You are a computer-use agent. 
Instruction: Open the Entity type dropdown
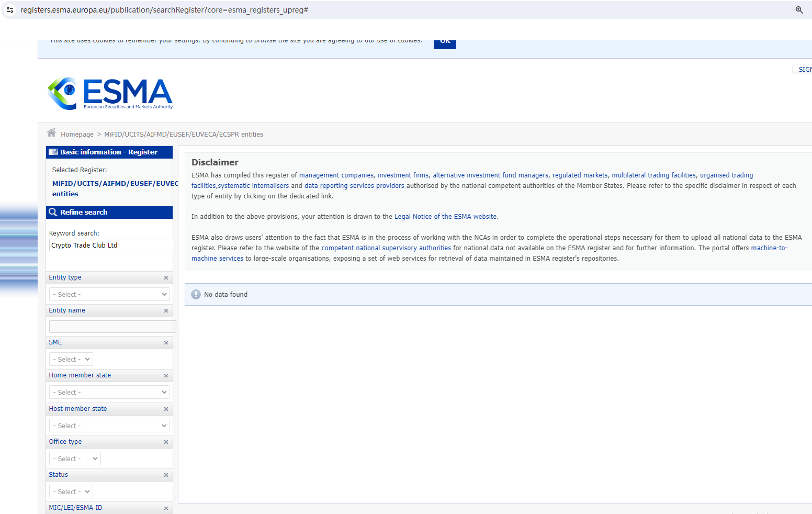pyautogui.click(x=109, y=294)
